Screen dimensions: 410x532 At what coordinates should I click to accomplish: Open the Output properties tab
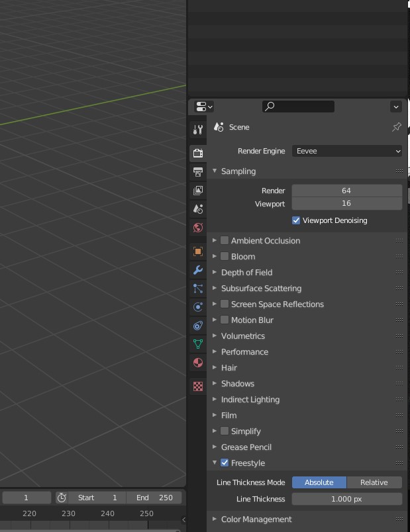pyautogui.click(x=198, y=171)
